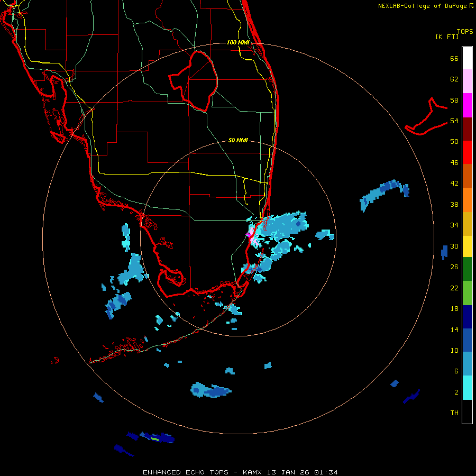476x476 pixels.
Task: Click the light green echo pixel near bottom
Action: coord(155,439)
